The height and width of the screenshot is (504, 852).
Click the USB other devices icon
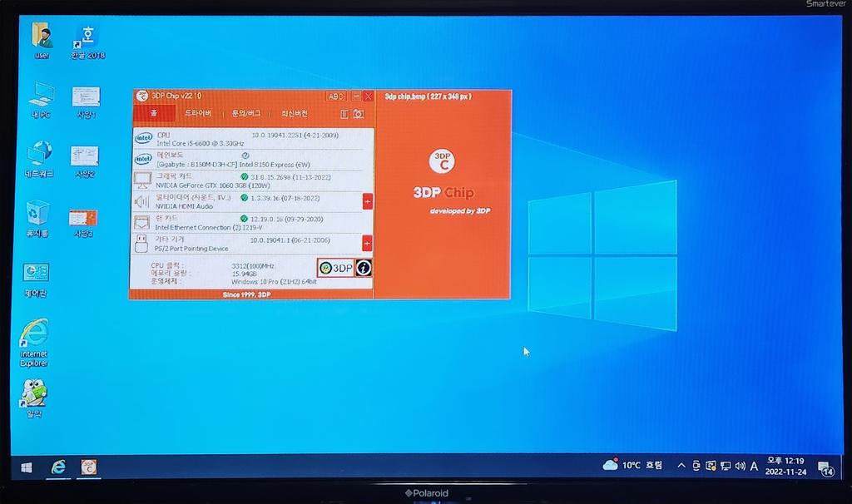(142, 243)
